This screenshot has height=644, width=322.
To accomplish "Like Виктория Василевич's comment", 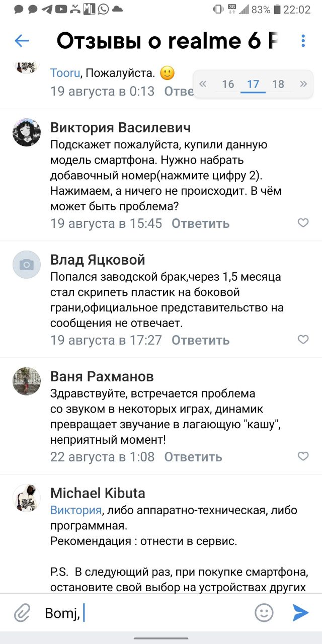I will (303, 223).
